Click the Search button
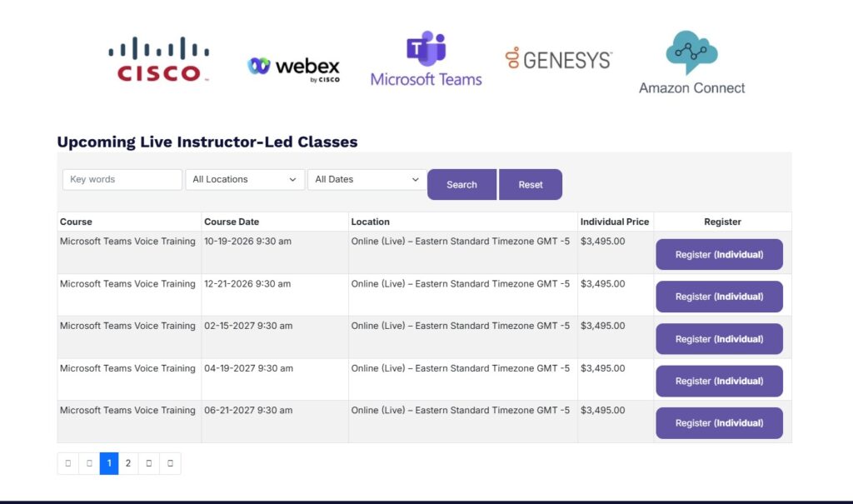This screenshot has height=504, width=853. 461,184
